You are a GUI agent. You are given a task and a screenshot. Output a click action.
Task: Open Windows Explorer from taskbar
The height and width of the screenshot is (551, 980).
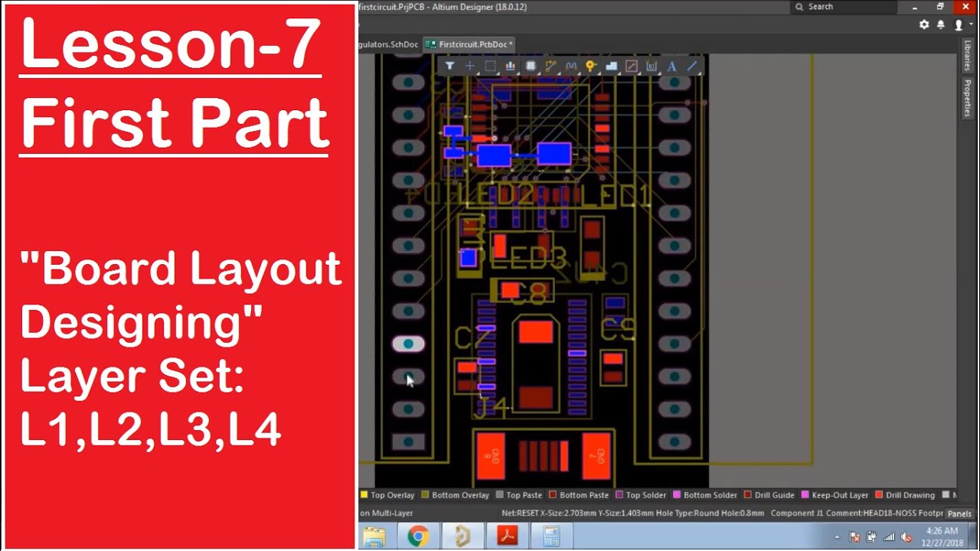point(374,537)
